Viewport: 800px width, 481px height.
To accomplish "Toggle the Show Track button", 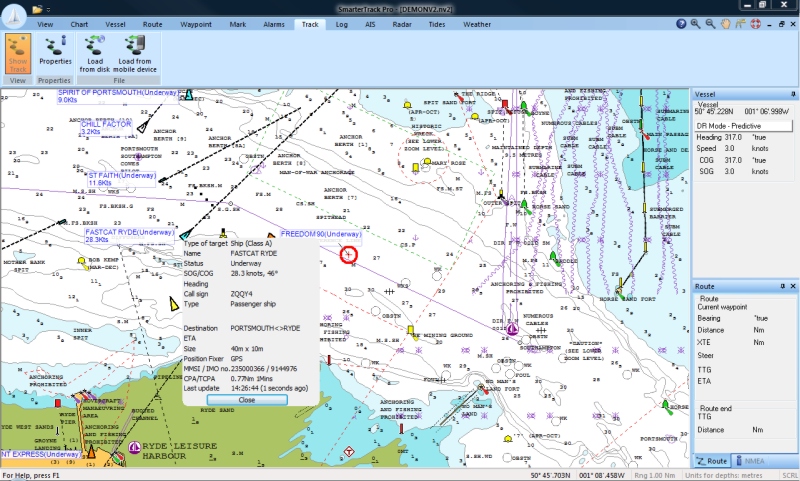I will pos(17,54).
